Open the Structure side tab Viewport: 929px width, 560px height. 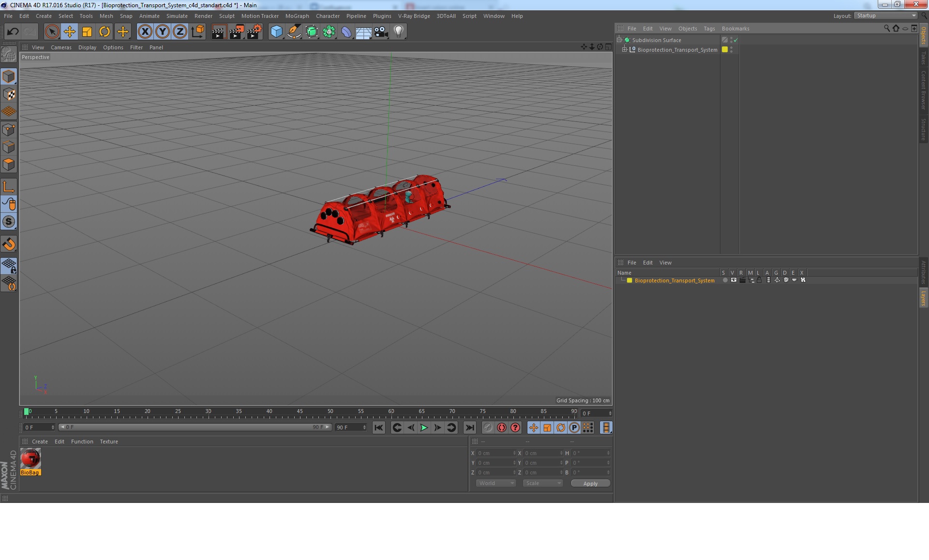click(923, 129)
